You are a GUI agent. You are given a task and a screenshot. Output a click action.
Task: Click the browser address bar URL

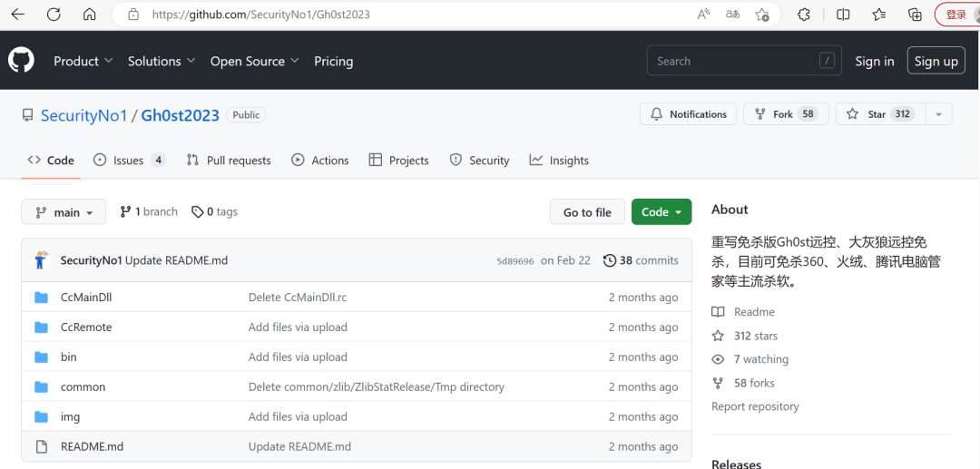point(261,15)
